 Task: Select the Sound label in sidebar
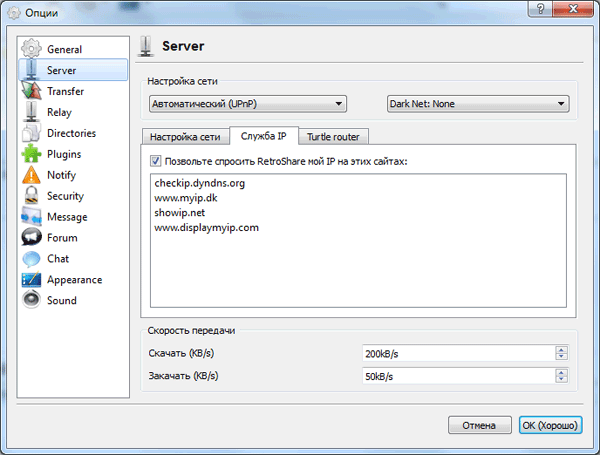tap(62, 300)
